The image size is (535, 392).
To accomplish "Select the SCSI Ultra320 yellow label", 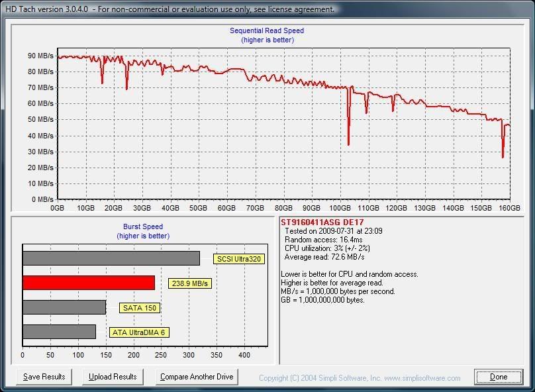I will (238, 259).
